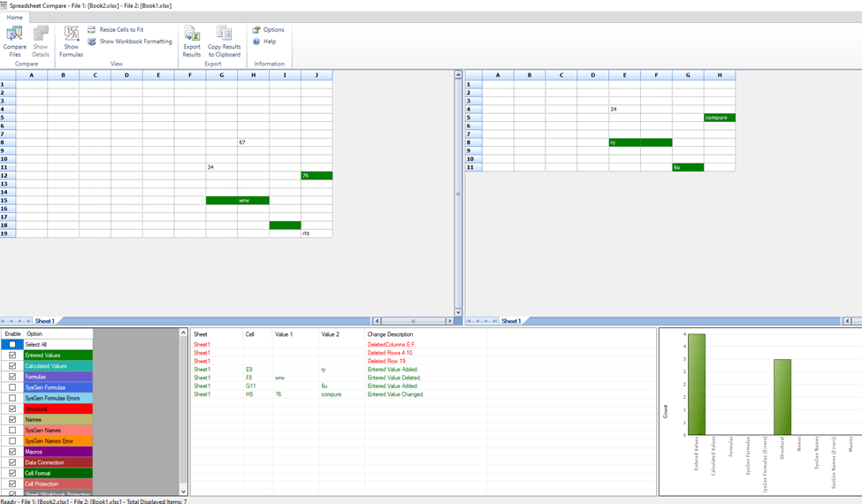Image resolution: width=862 pixels, height=504 pixels.
Task: Select the 'Deleted Row 19.' result row
Action: [423, 361]
